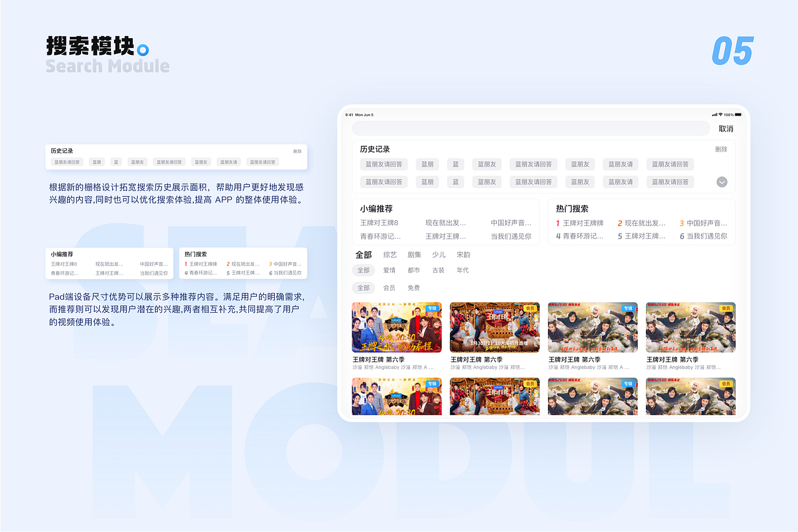798x532 pixels.
Task: Open rank 1 王牌对王牌牌 in tablet's 热门搜索
Action: pyautogui.click(x=580, y=223)
